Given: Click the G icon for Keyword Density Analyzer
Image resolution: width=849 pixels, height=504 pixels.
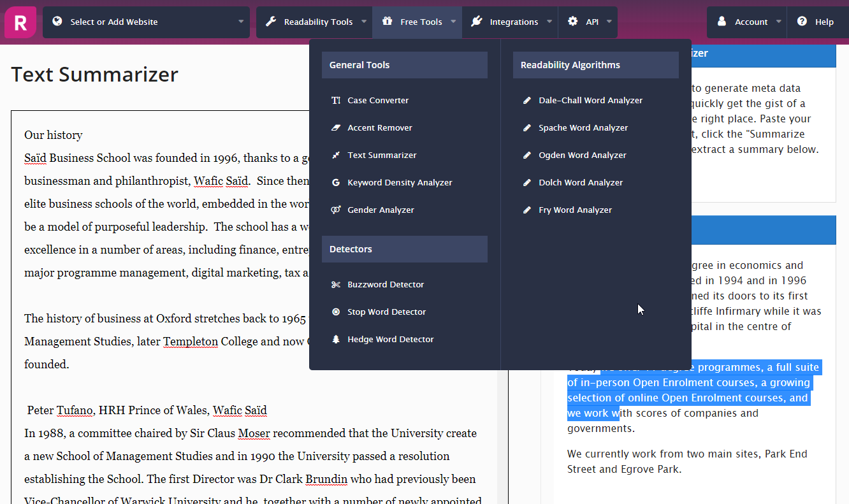Looking at the screenshot, I should pos(336,182).
